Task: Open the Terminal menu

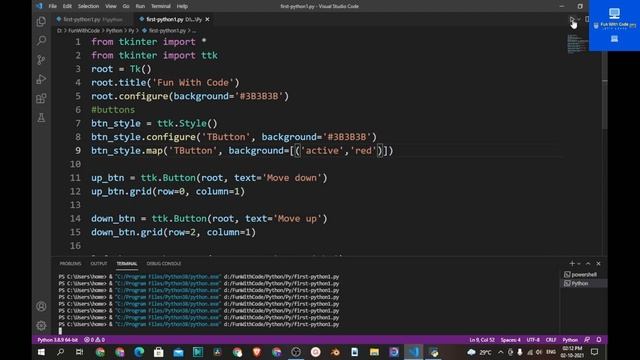Action: (161, 6)
